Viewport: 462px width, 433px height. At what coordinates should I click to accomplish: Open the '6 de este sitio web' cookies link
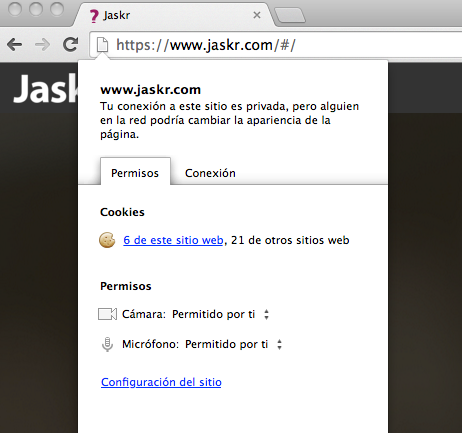[173, 240]
